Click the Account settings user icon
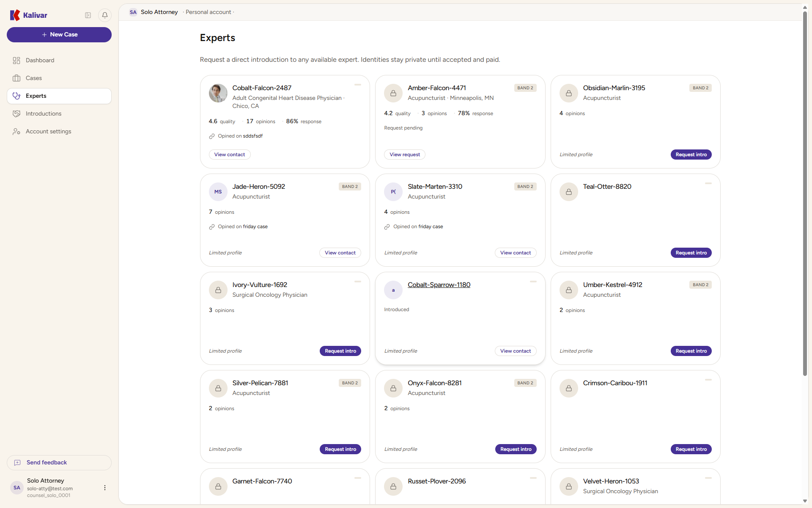 coord(16,132)
